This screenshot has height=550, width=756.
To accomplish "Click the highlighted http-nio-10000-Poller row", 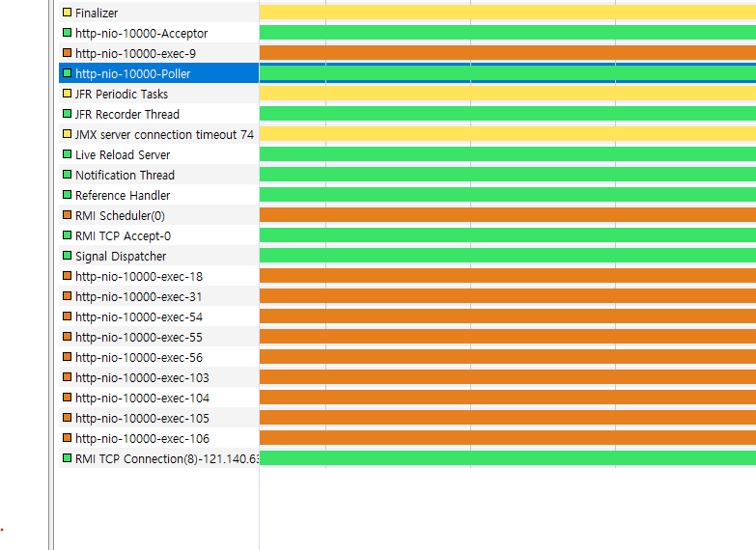I will 158,73.
